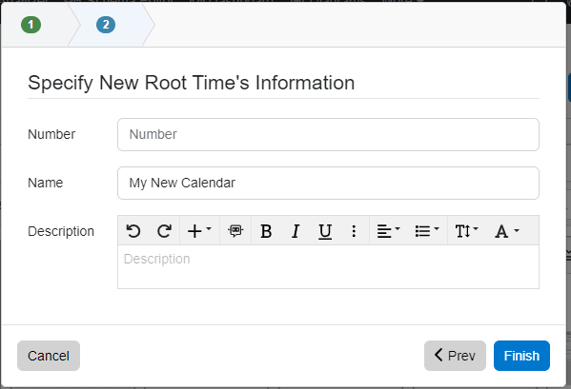Open the list style dropdown
571x389 pixels.
click(427, 231)
